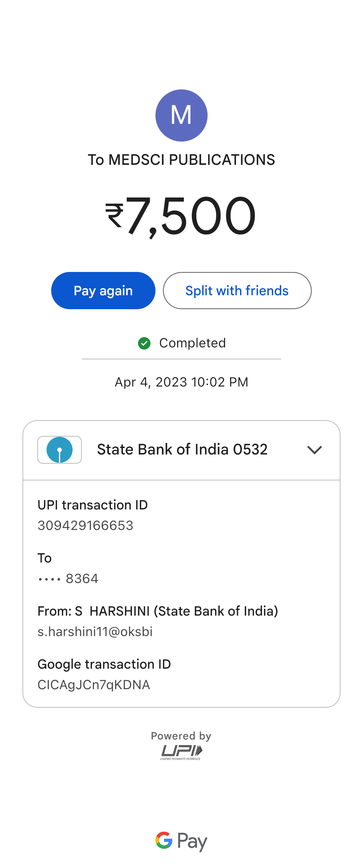Click the From S HARSHINI sender line

point(158,611)
